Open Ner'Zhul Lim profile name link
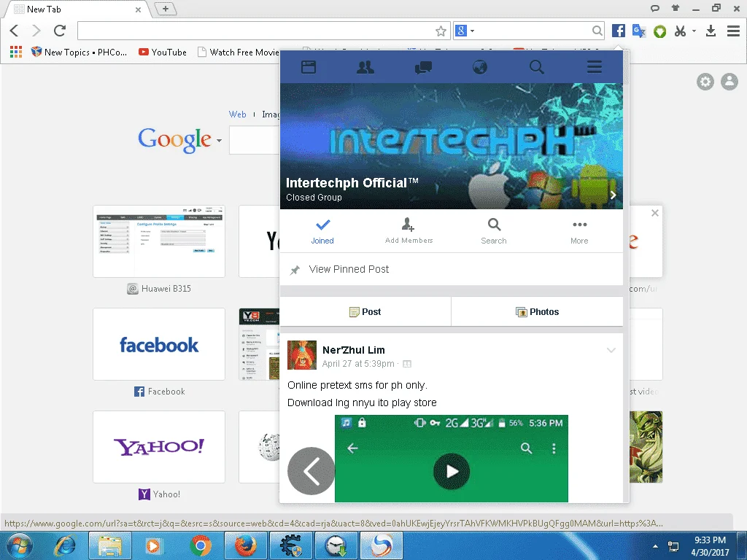This screenshot has height=560, width=747. tap(354, 350)
